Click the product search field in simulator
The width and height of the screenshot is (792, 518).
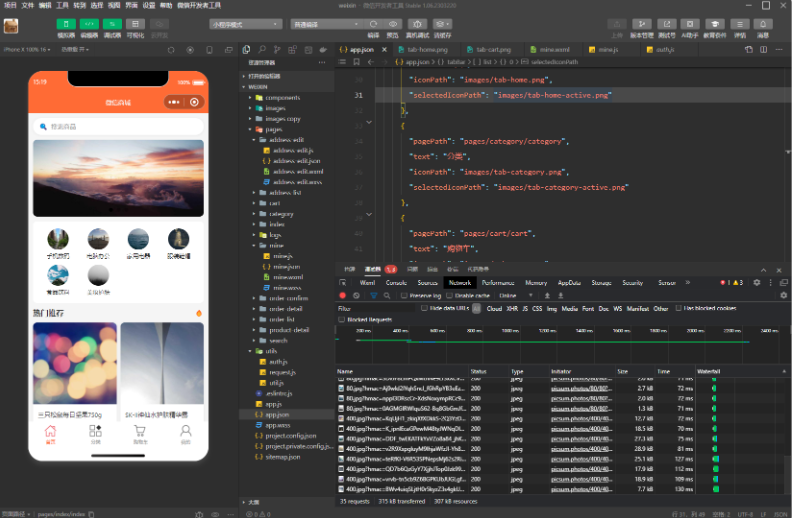[119, 127]
